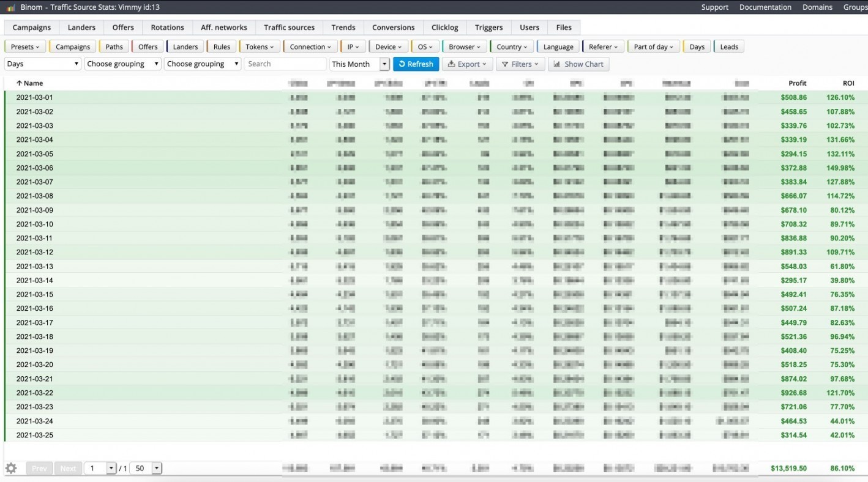Click the Show Chart button
Screen dimensions: 868x482
click(578, 64)
